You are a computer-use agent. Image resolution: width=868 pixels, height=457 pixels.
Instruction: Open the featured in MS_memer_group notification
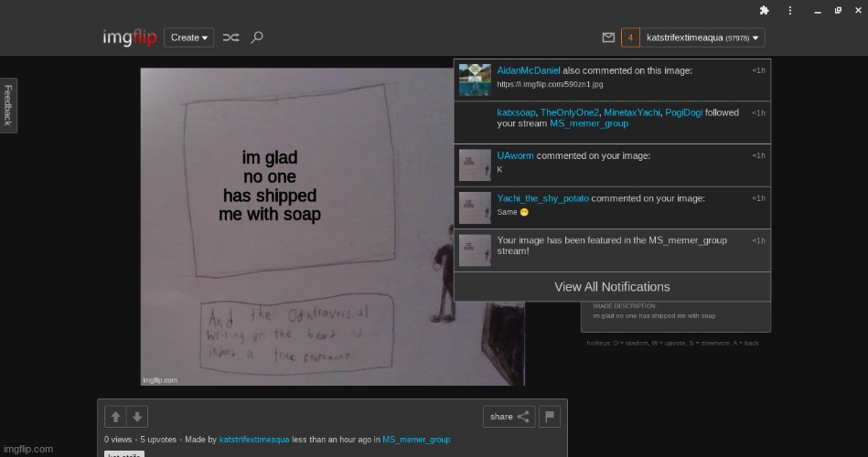pos(612,250)
